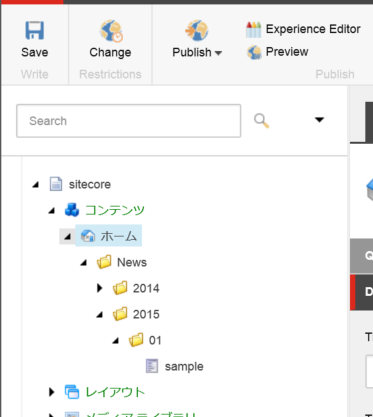Open search options dropdown arrow
Image resolution: width=373 pixels, height=417 pixels.
pos(319,120)
